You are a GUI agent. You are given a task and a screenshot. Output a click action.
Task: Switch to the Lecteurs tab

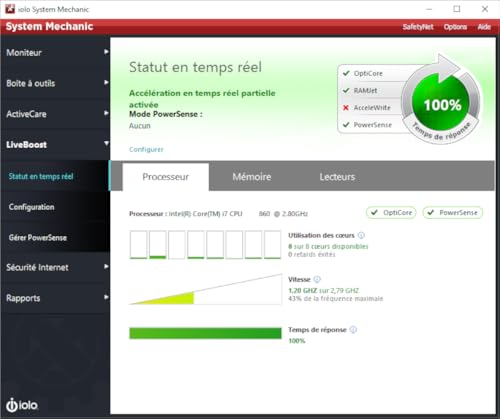(x=337, y=177)
